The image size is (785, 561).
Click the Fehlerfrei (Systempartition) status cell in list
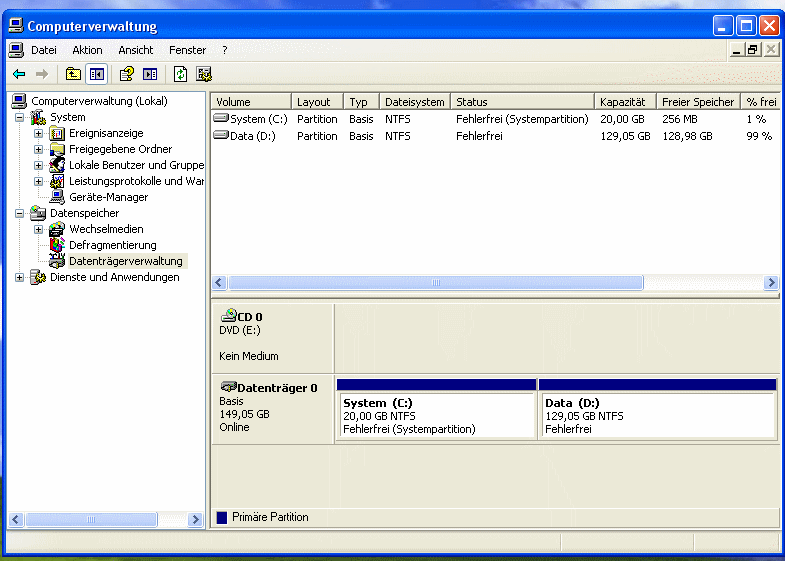[522, 119]
